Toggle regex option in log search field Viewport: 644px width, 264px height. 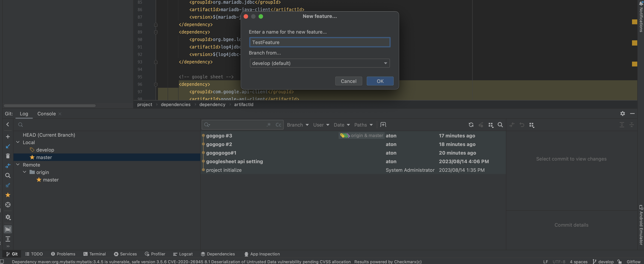269,125
